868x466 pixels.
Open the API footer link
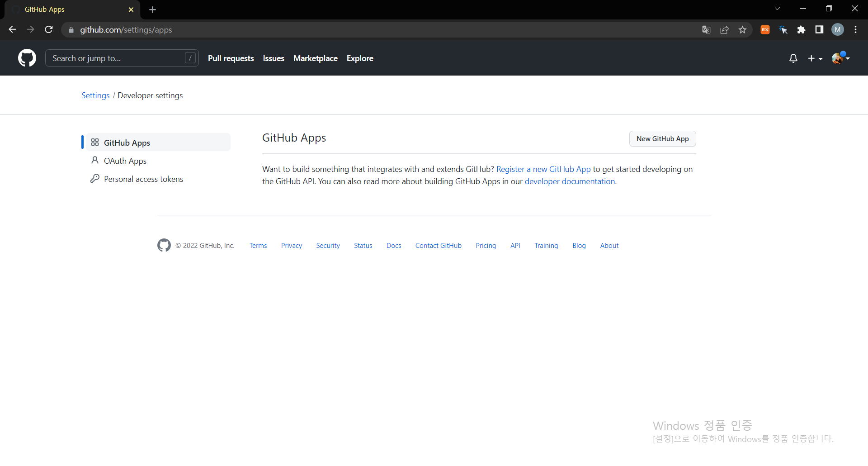coord(515,246)
